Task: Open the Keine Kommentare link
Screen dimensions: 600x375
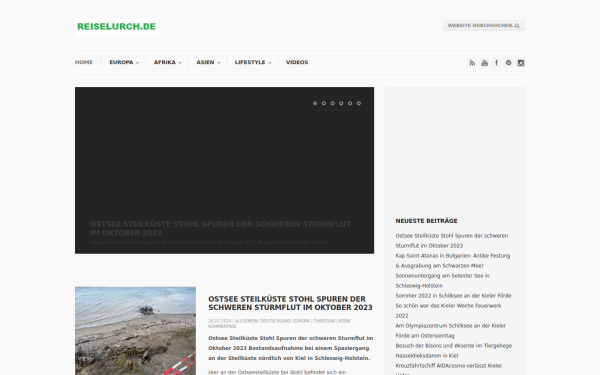Action: 279,324
